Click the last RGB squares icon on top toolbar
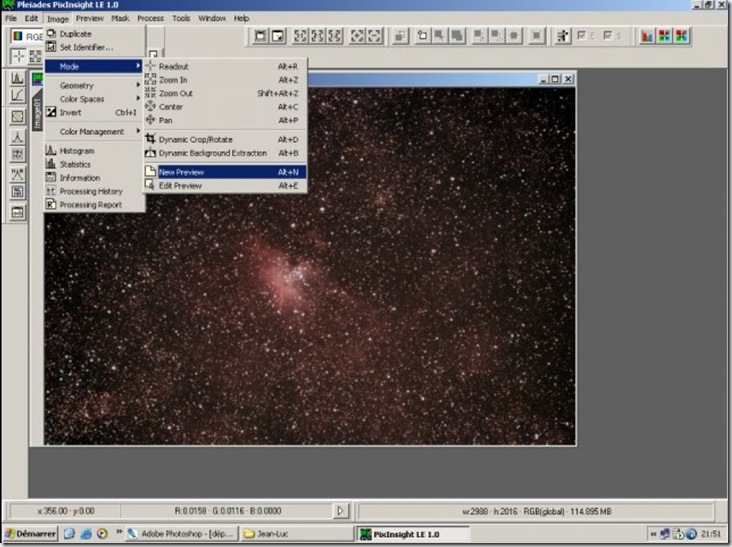The image size is (732, 547). [682, 36]
